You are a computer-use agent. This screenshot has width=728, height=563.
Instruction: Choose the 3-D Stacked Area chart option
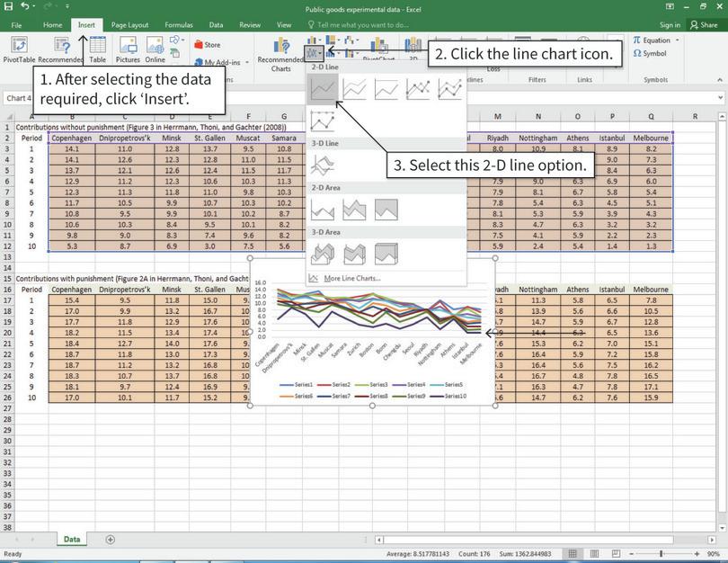(355, 255)
